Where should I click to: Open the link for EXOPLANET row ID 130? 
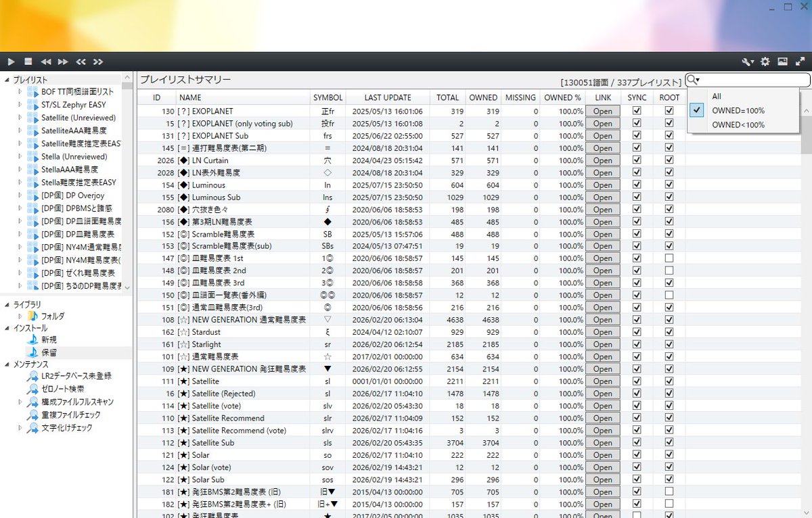(603, 112)
